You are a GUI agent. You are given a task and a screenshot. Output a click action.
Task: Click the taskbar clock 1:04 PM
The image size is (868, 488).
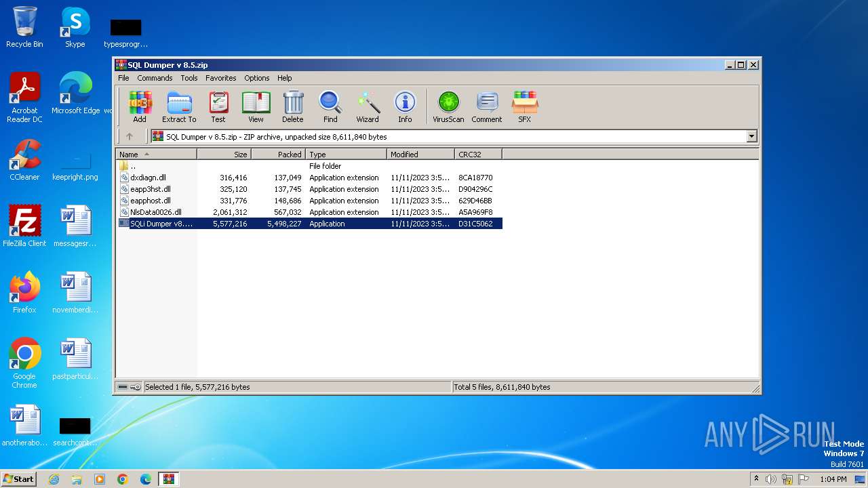pyautogui.click(x=833, y=479)
